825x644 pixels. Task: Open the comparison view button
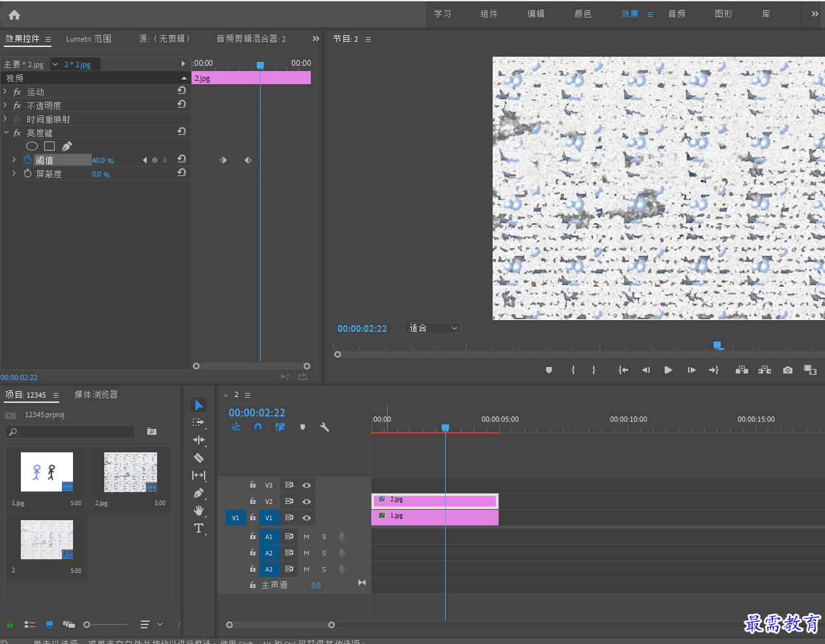(x=810, y=370)
